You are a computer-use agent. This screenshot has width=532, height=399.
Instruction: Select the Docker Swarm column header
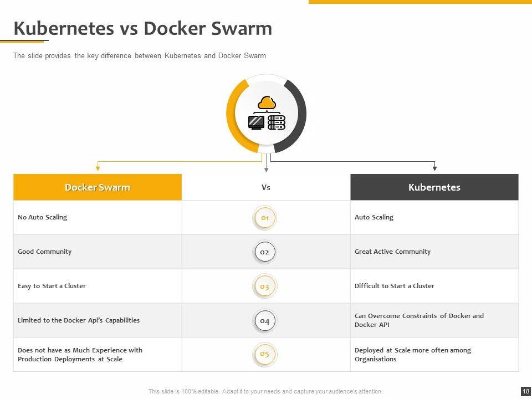(x=98, y=187)
